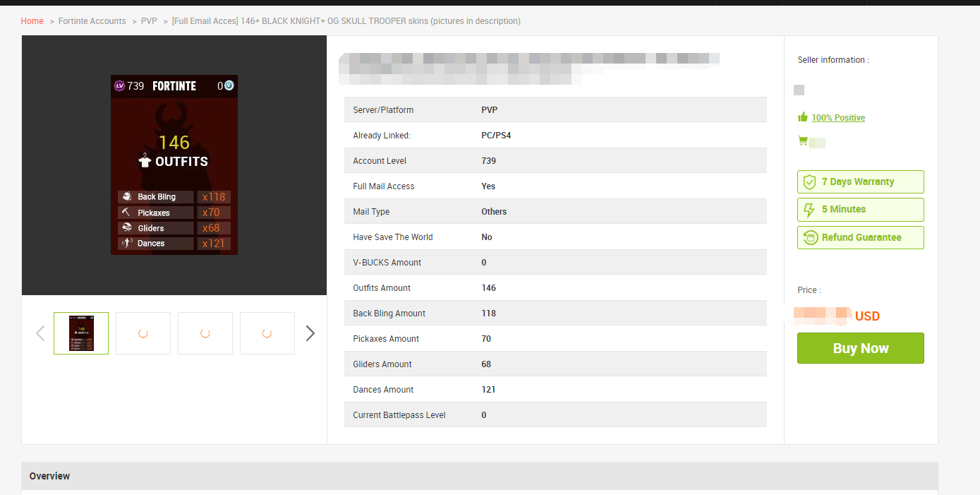This screenshot has height=495, width=980.
Task: Click the '0' value in Battlepass Level row
Action: coord(484,415)
